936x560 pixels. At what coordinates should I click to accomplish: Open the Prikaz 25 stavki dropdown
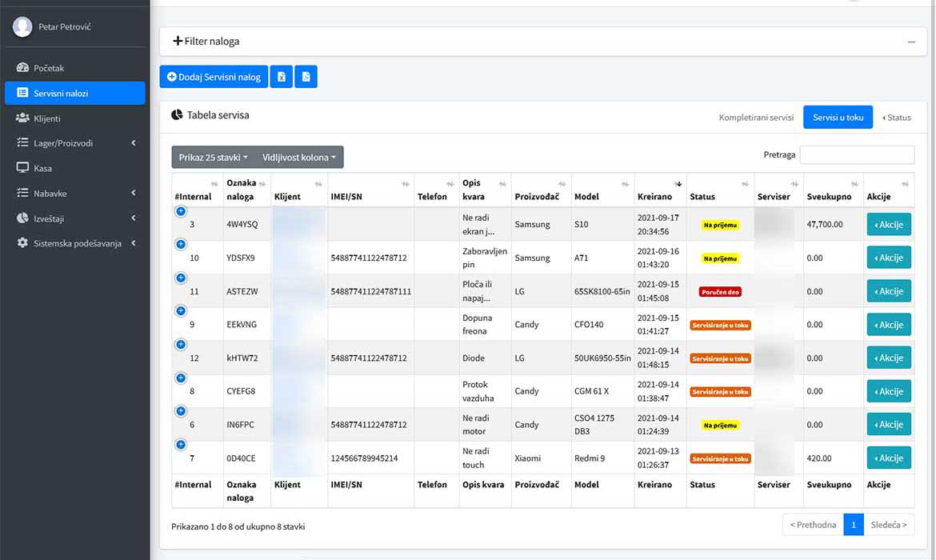click(x=213, y=158)
